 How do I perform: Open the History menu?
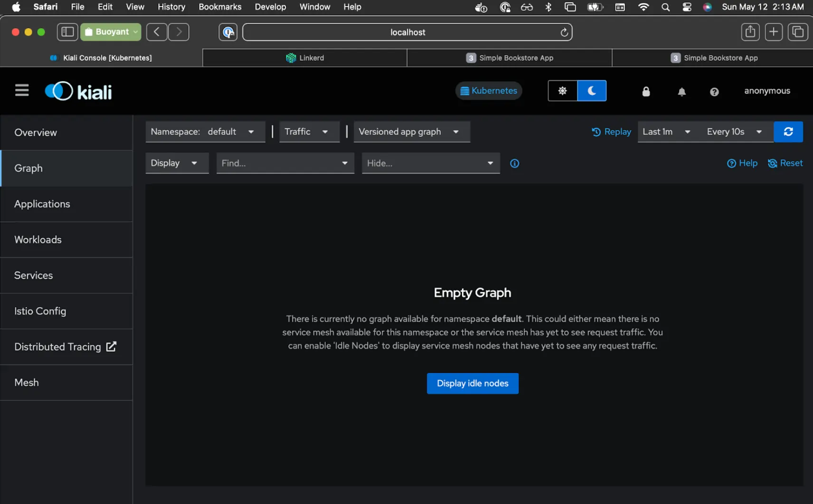(x=171, y=7)
